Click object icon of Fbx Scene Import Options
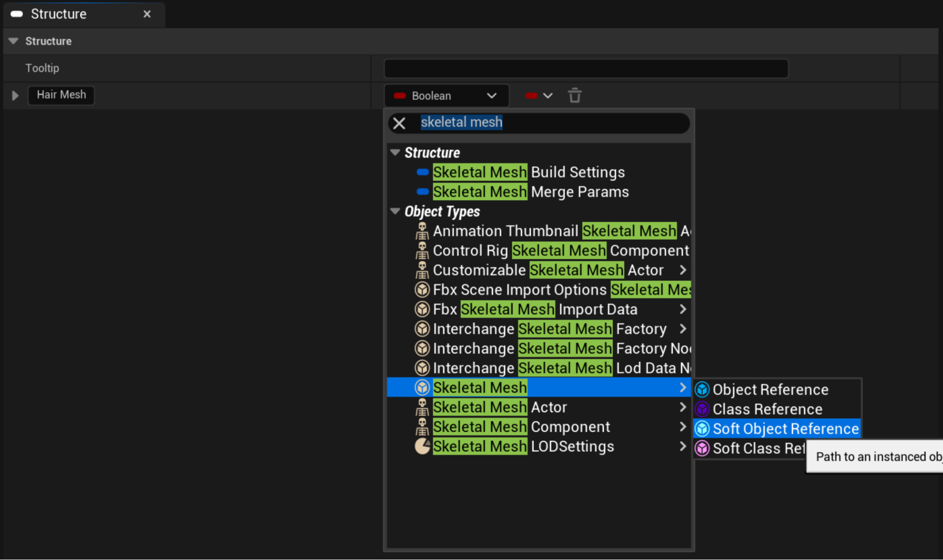943x560 pixels. (x=422, y=289)
